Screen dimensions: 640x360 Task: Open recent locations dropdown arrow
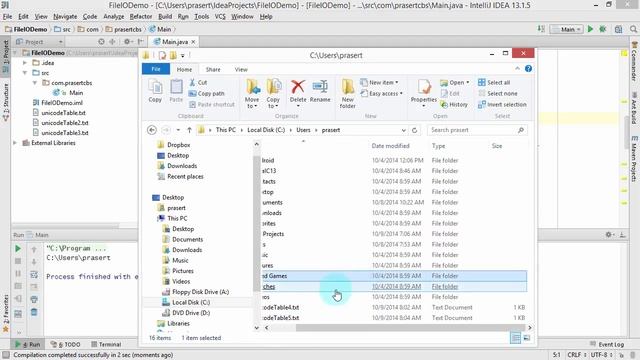coord(178,130)
